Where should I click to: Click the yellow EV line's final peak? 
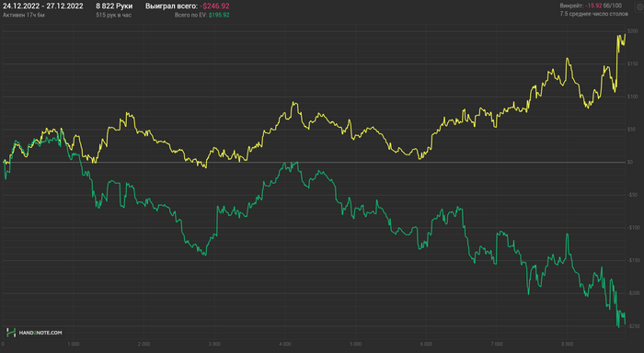(x=625, y=34)
